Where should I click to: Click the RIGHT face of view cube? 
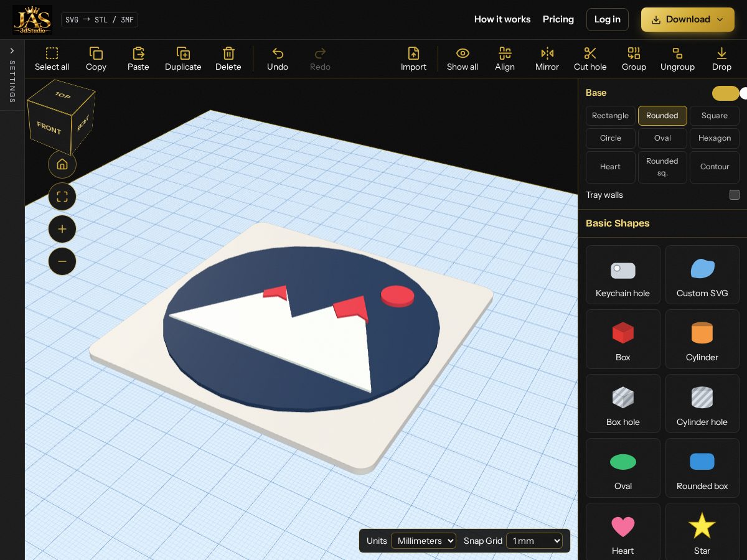[83, 123]
